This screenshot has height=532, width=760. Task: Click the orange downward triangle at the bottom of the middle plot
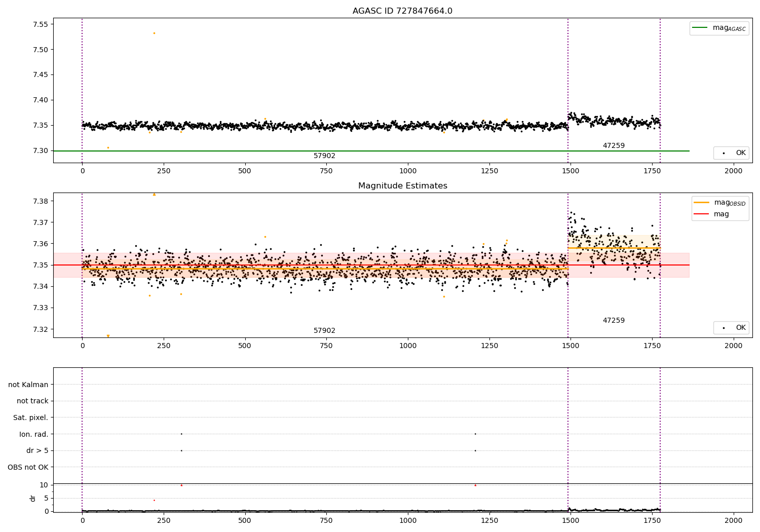108,336
